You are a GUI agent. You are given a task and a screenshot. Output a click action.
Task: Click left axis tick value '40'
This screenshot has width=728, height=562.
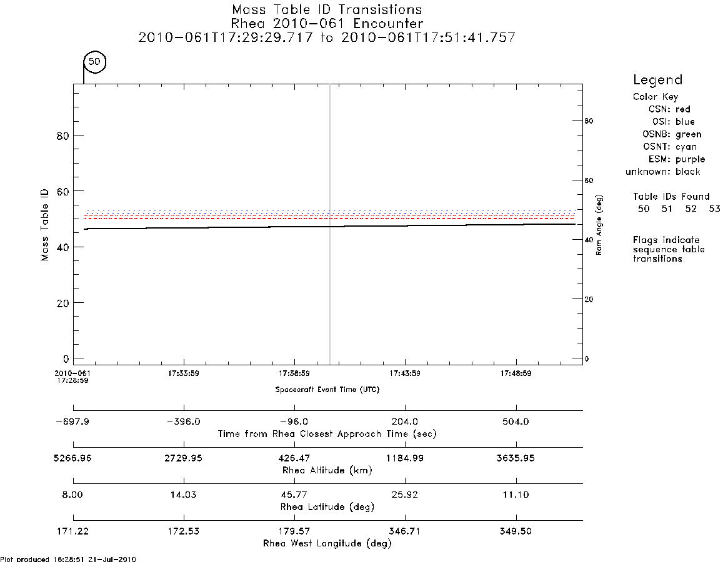(63, 247)
